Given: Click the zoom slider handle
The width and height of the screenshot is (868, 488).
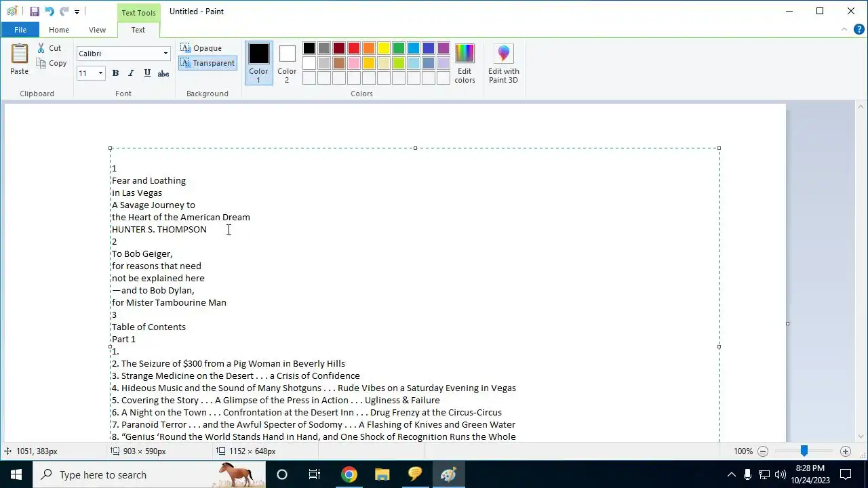Looking at the screenshot, I should click(804, 451).
